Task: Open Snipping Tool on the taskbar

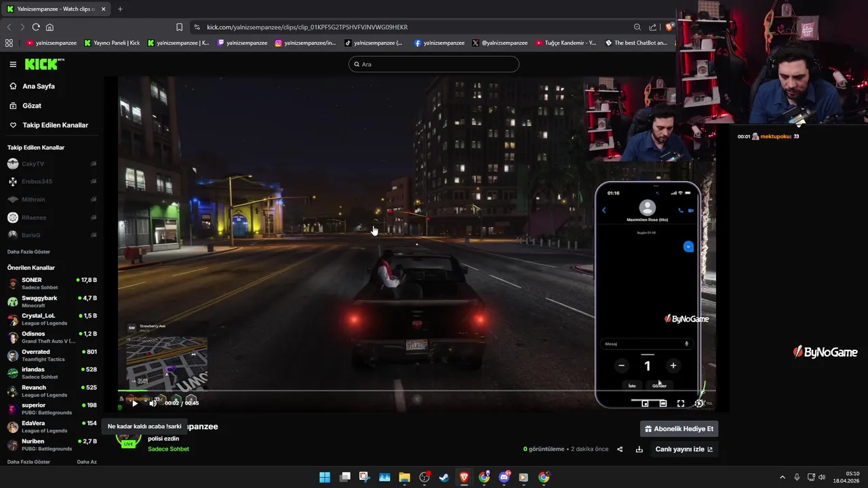Action: [x=364, y=477]
